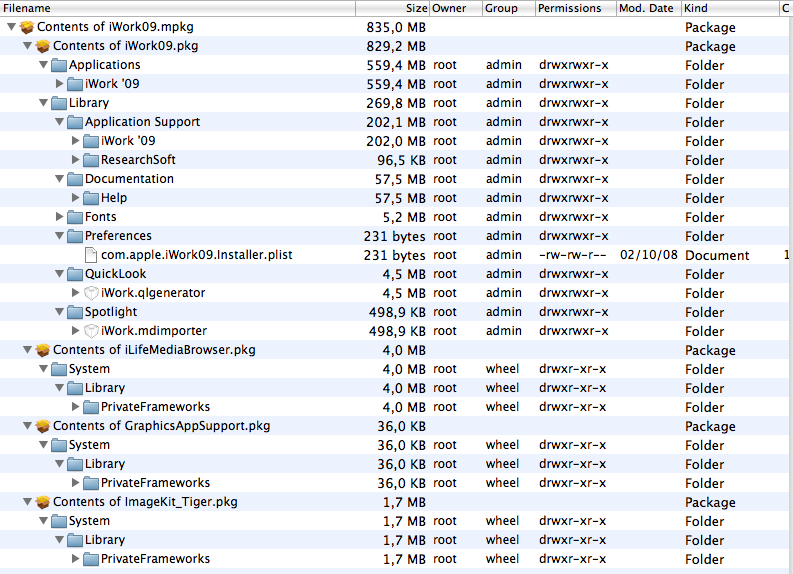Click the Spotlight folder icon
This screenshot has height=574, width=793.
[75, 312]
